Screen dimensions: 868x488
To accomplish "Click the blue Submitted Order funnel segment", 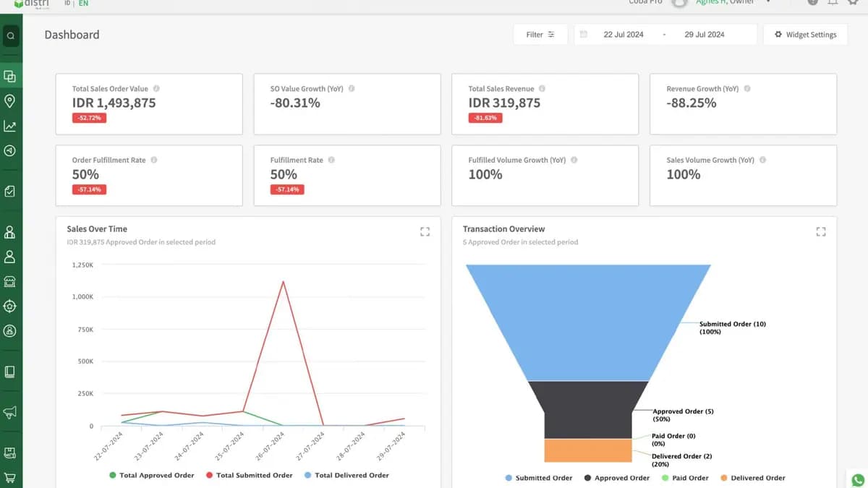I will [587, 322].
